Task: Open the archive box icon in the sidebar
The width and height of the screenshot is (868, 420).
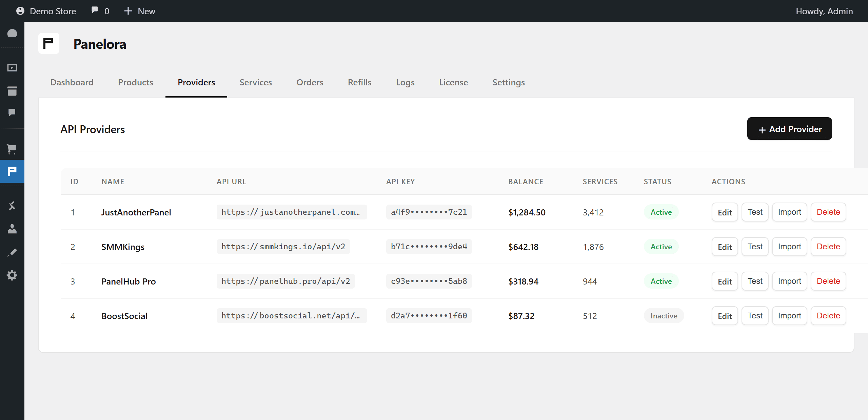Action: point(12,91)
